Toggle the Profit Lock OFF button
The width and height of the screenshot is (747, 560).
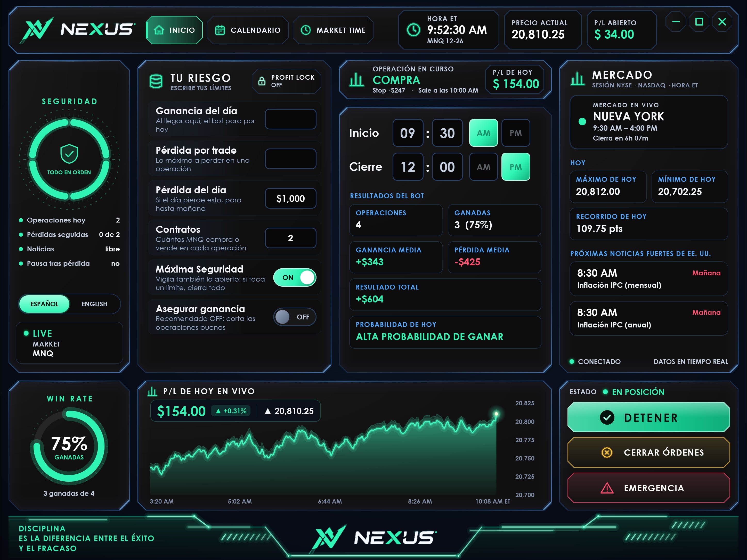pos(286,81)
